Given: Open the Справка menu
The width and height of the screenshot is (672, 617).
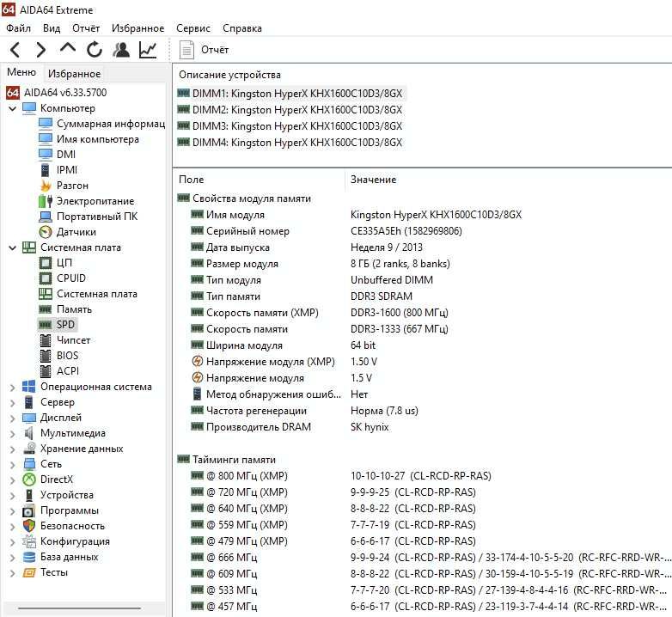Looking at the screenshot, I should pos(242,28).
